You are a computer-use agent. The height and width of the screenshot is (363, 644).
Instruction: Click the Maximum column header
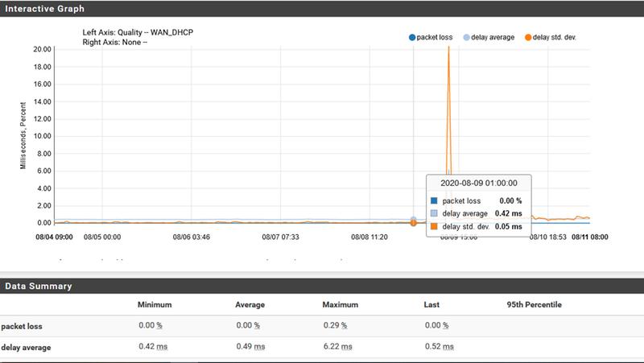tap(340, 305)
